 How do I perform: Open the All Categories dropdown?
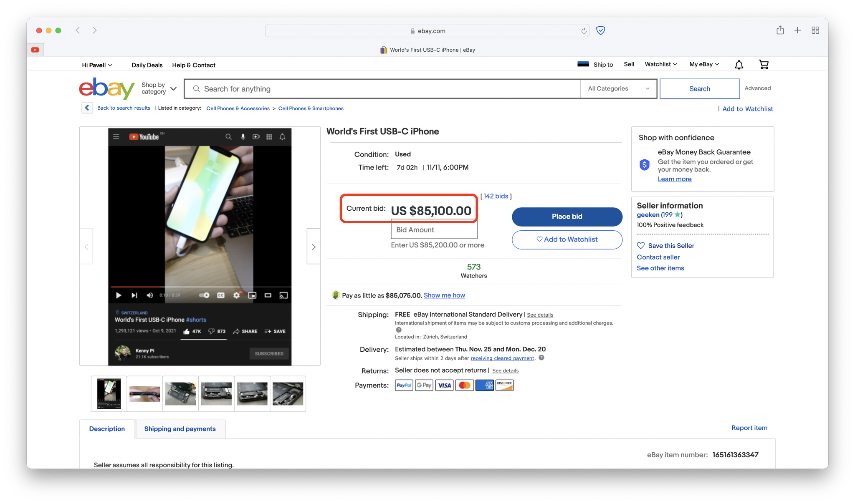(x=618, y=88)
